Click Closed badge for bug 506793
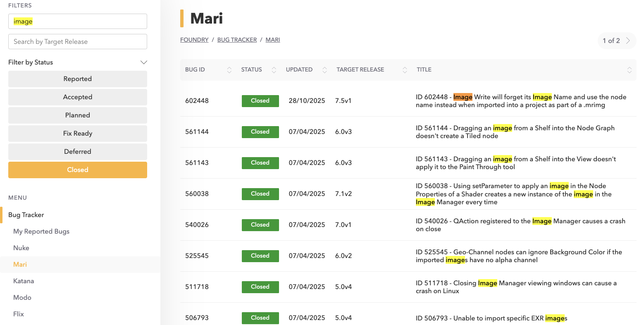The height and width of the screenshot is (325, 644). pos(260,318)
